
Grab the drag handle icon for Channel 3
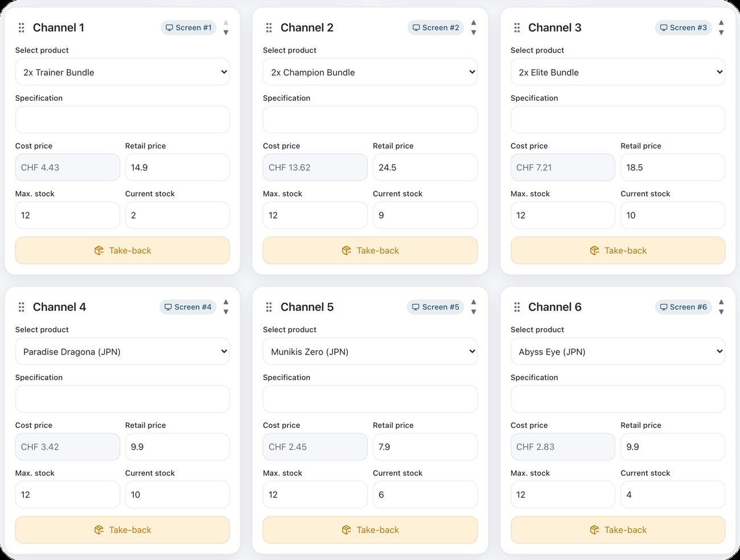[x=517, y=27]
